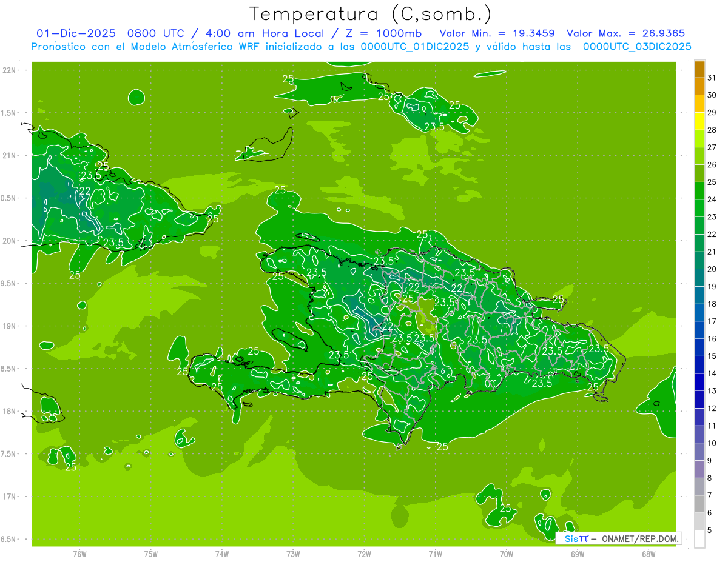Click the "1.5N" latitude axis label
The image size is (728, 562).
(x=9, y=113)
